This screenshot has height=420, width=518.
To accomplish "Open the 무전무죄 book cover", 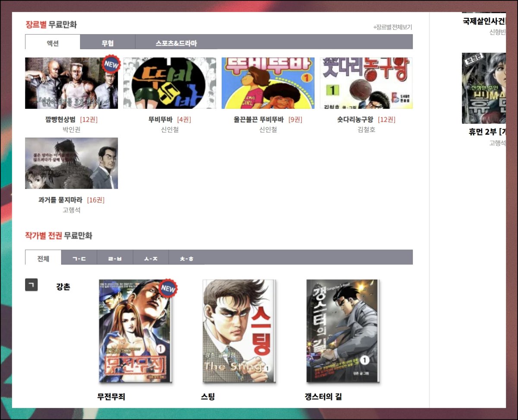I will [x=135, y=331].
